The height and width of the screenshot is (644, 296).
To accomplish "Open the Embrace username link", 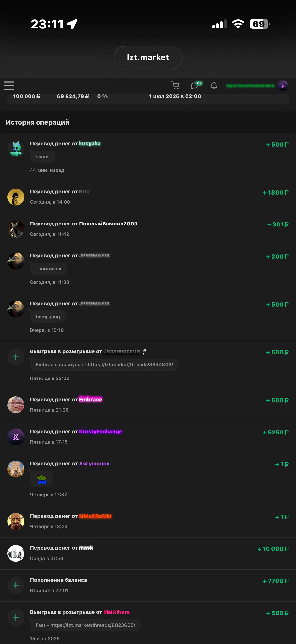I will 90,400.
